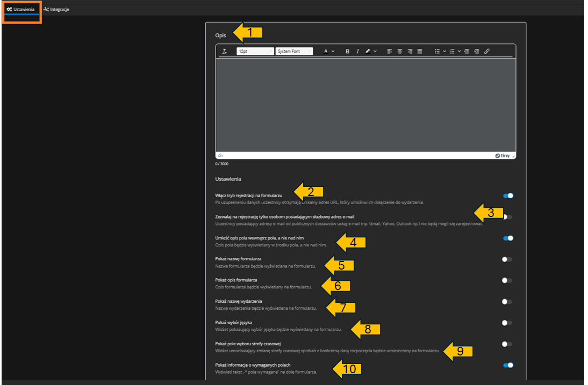Click the Bold formatting icon
Screen dimensions: 588x385
(348, 52)
